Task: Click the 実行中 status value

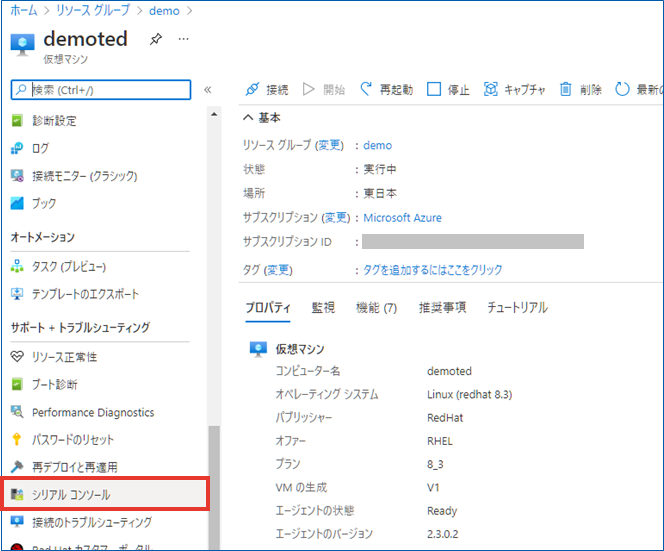Action: (380, 169)
